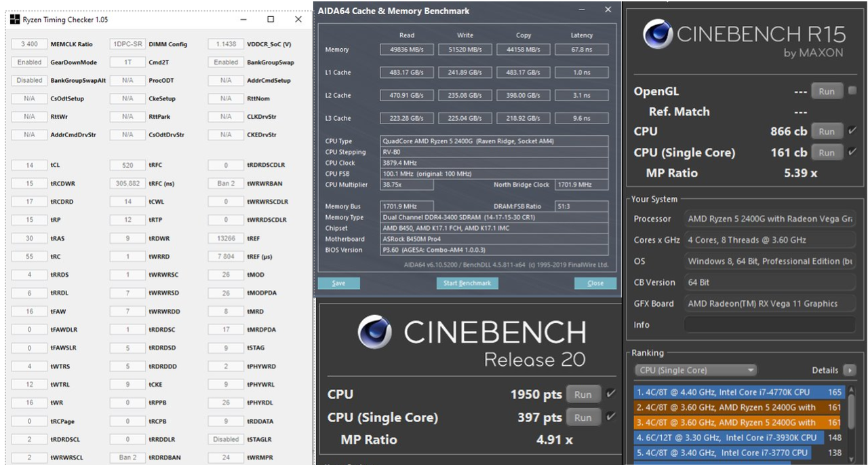Select ranking row Intel Core i7-3770 CPU
The height and width of the screenshot is (465, 868).
tap(740, 453)
